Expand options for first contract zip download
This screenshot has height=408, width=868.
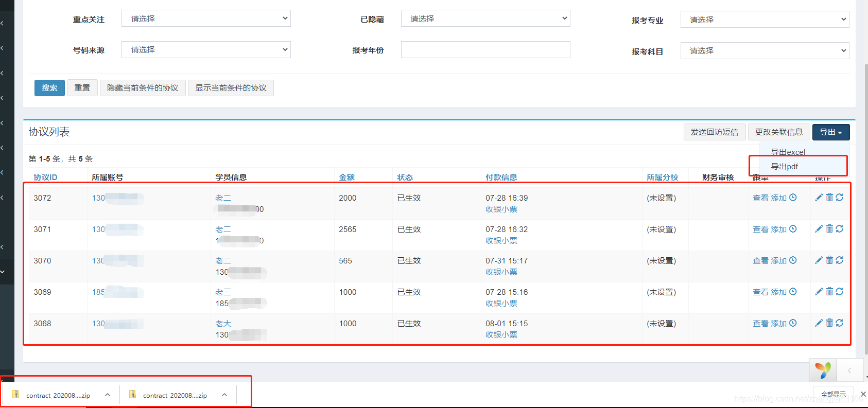coord(108,395)
